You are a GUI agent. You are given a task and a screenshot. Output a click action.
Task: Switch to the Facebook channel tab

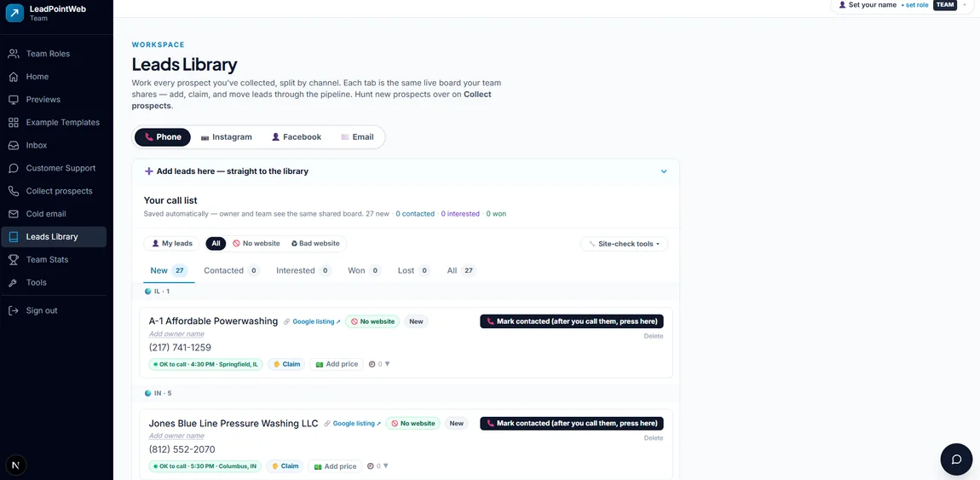[297, 137]
